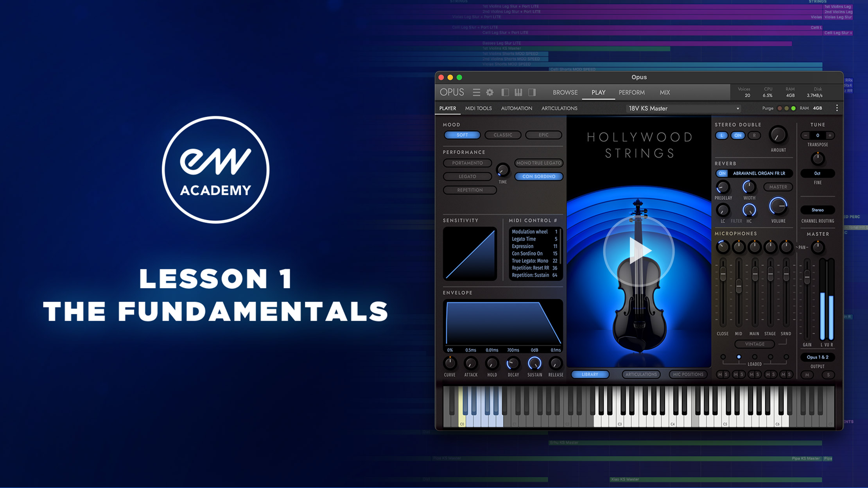Click the PERFORM tab in Opus
This screenshot has height=488, width=868.
631,92
